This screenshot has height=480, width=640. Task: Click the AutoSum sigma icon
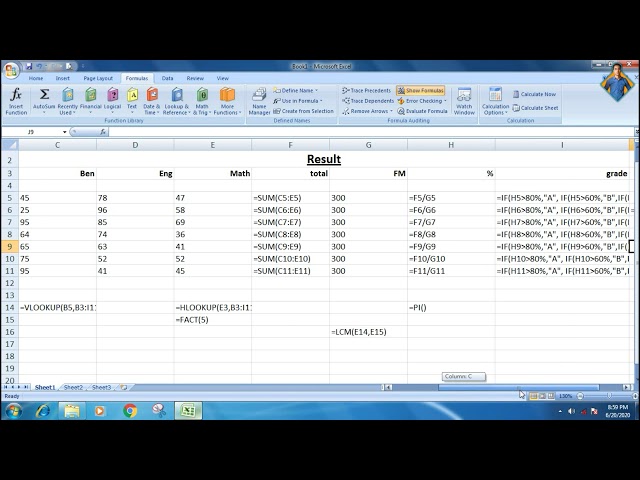[x=44, y=95]
